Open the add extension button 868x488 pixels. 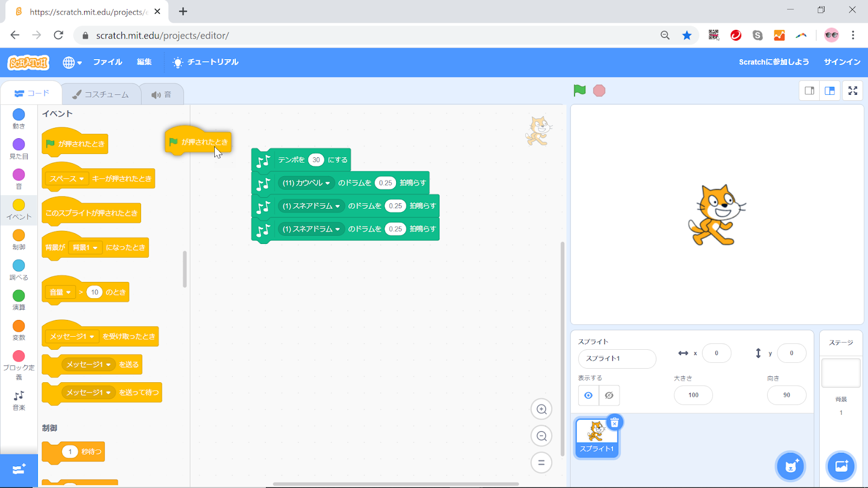pyautogui.click(x=19, y=470)
